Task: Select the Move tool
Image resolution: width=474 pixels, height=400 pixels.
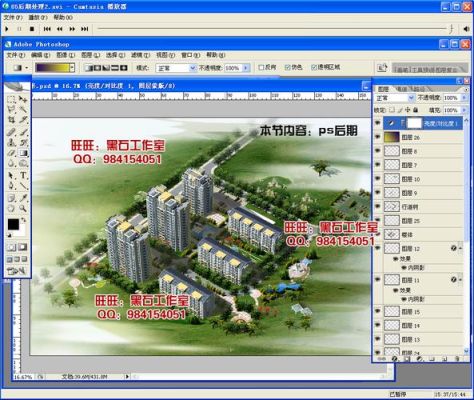Action: (23, 99)
